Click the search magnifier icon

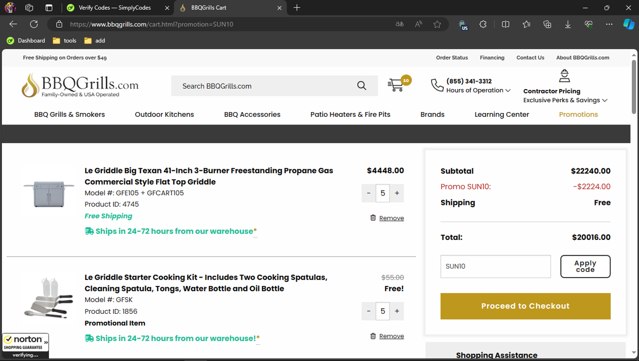361,86
